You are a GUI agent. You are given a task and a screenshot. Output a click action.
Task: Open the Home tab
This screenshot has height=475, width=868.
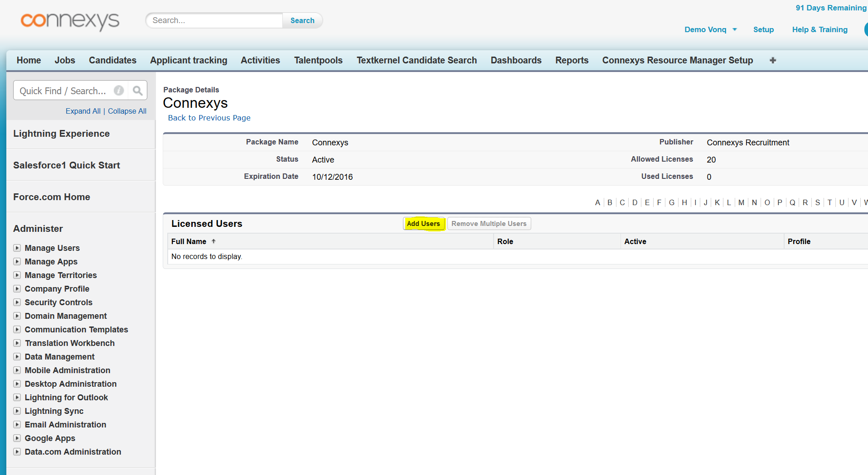point(29,60)
